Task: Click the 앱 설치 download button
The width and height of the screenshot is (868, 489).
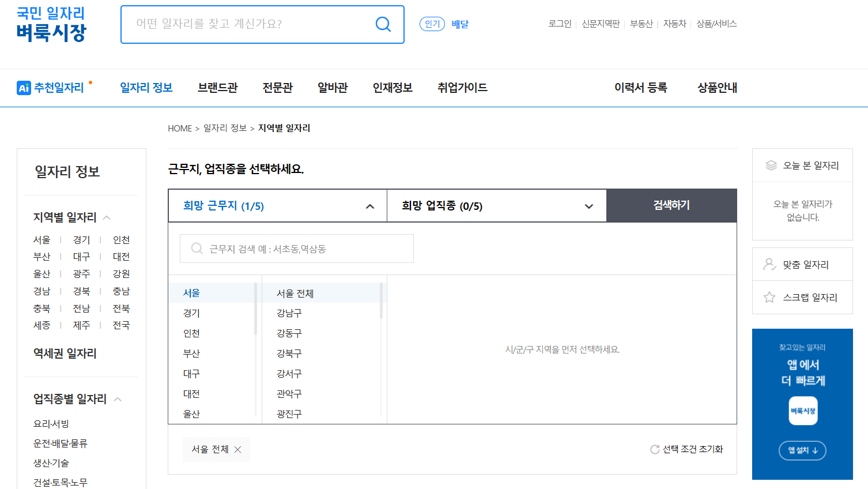Action: 802,450
